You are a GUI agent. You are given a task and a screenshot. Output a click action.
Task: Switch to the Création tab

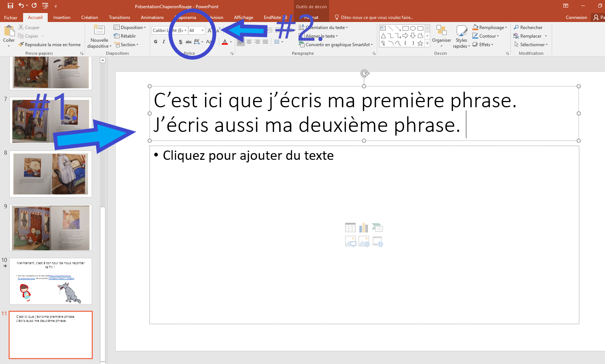pos(89,18)
